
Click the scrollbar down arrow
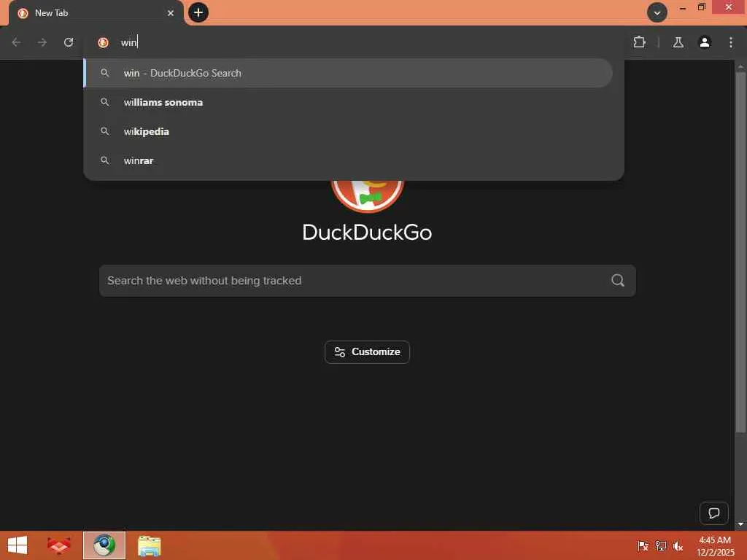(740, 524)
